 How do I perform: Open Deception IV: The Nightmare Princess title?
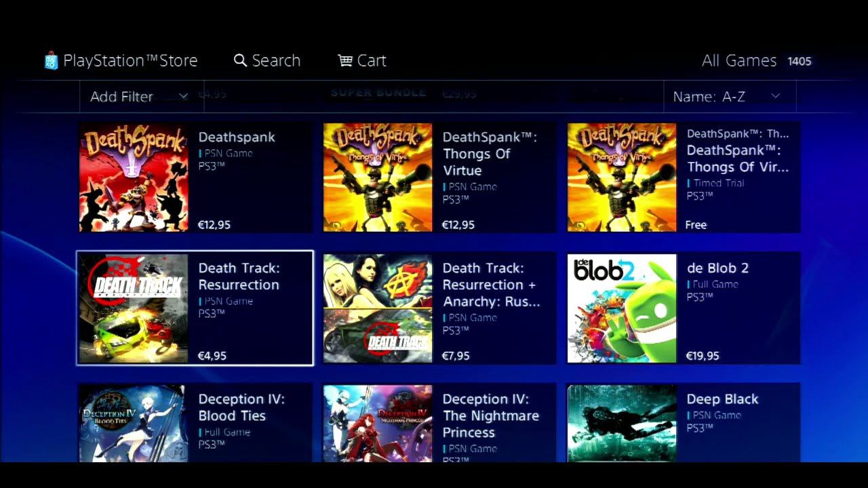[x=490, y=415]
